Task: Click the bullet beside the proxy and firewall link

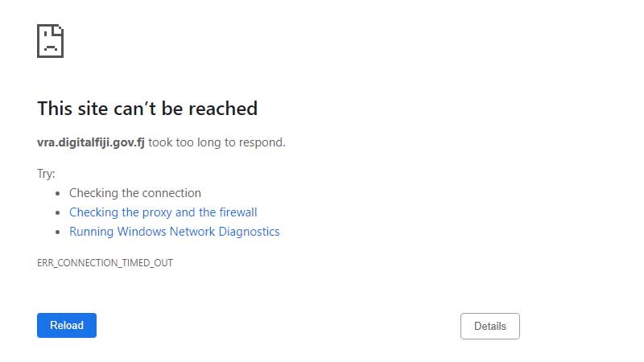Action: tap(58, 213)
